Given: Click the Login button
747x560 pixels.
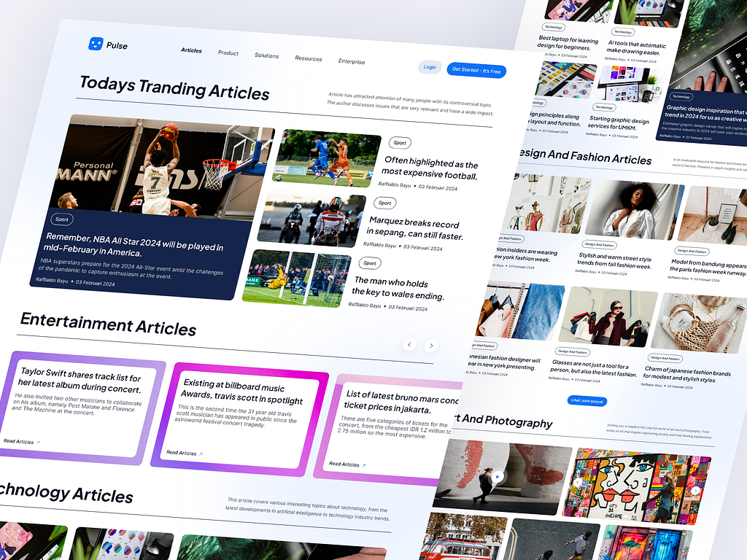Looking at the screenshot, I should click(x=430, y=67).
